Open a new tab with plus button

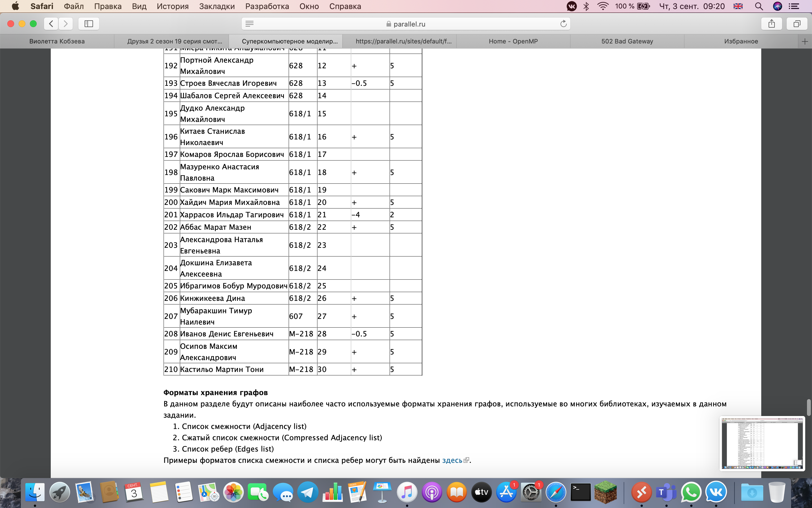click(805, 41)
